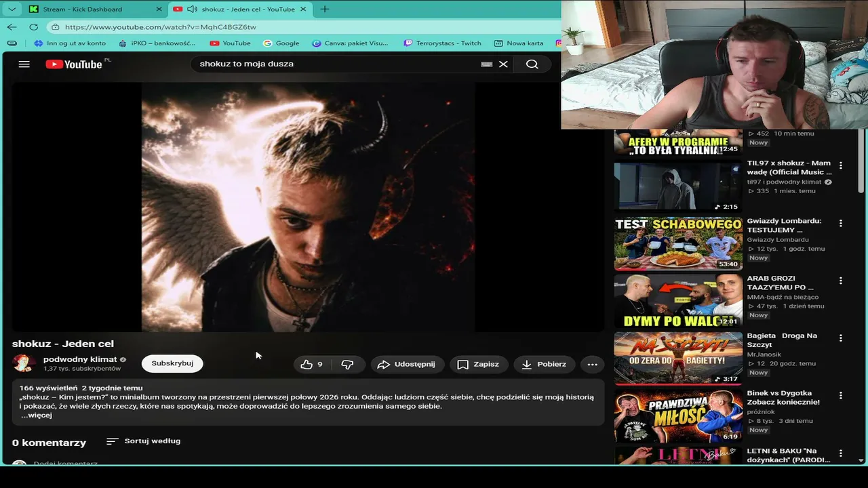The width and height of the screenshot is (868, 488).
Task: Click the MrJanosik channel name
Action: (x=764, y=354)
